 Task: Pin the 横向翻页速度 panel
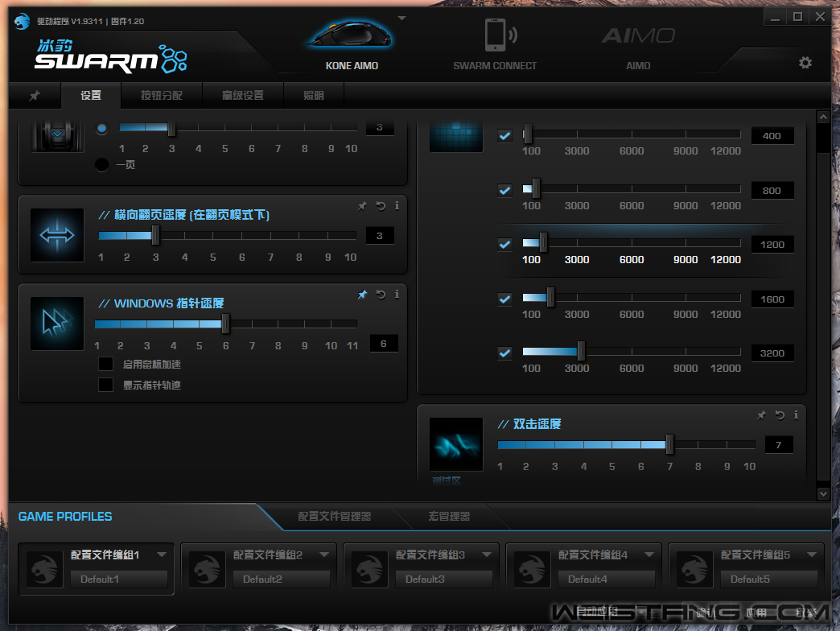(363, 206)
